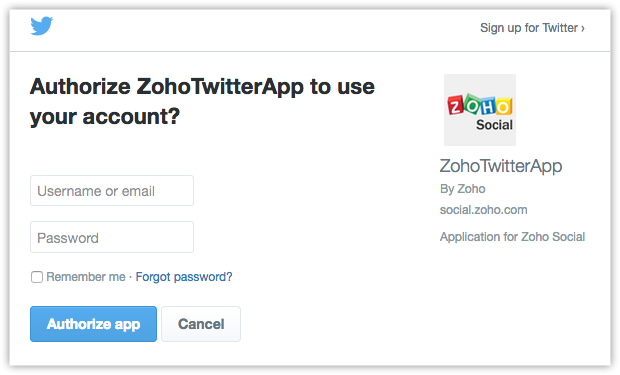Open the Forgot password? link

[x=184, y=277]
